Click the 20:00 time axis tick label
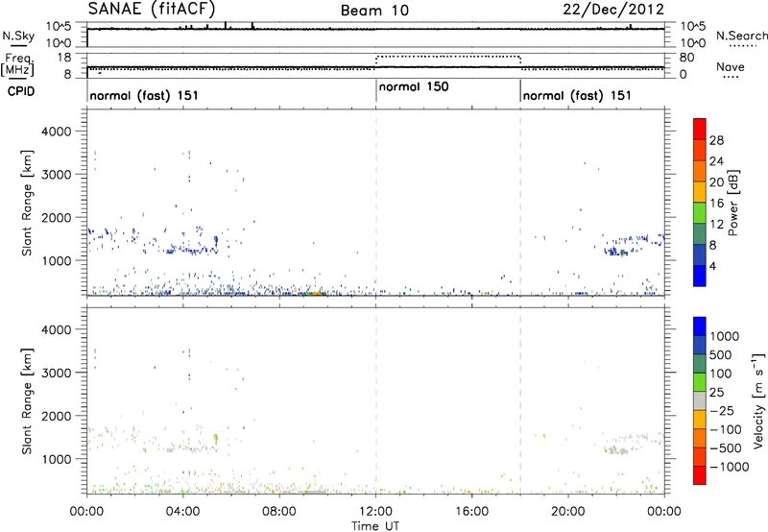Viewport: 768px width, 532px height. (568, 512)
